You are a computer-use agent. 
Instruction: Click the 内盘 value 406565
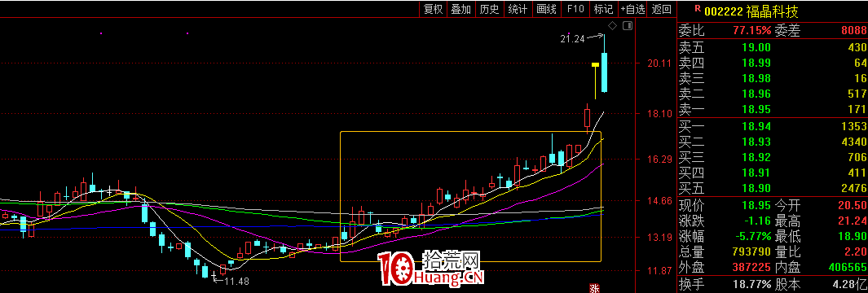point(847,268)
